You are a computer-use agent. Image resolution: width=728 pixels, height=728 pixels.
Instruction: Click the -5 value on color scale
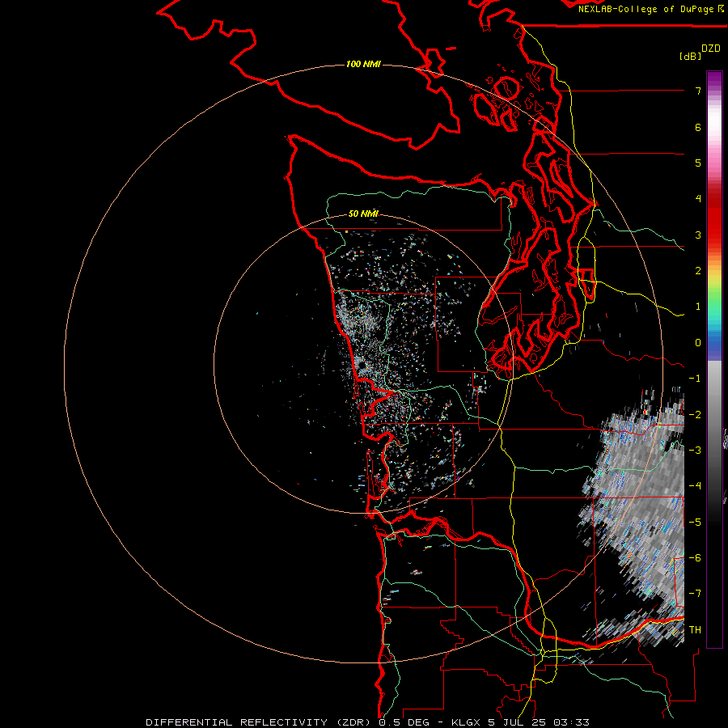pyautogui.click(x=695, y=523)
